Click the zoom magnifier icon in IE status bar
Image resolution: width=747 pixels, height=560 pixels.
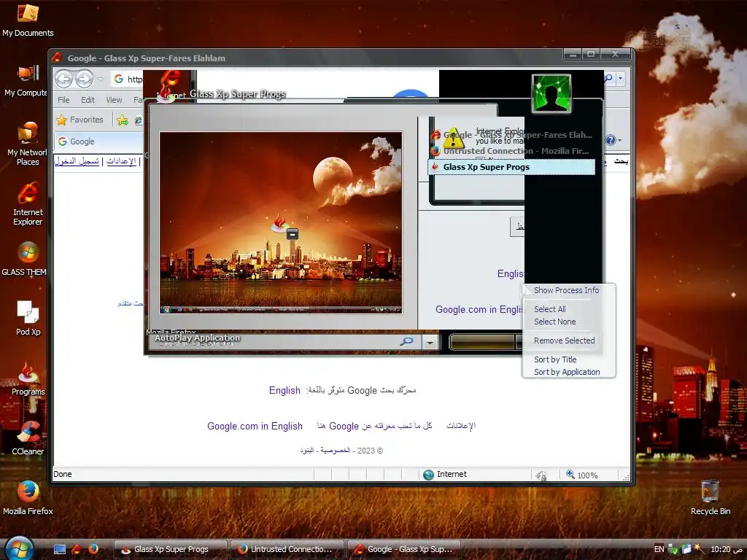[x=570, y=474]
